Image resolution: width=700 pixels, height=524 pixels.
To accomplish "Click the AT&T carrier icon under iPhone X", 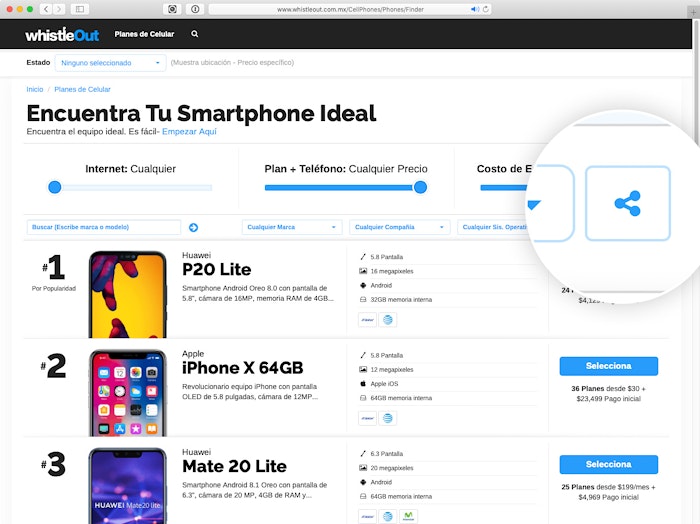I will 388,418.
